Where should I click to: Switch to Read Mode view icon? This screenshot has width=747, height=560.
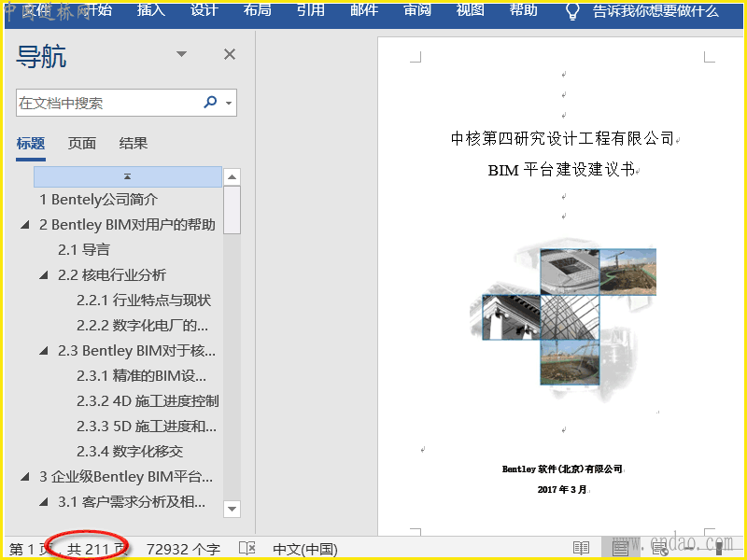coord(581,548)
